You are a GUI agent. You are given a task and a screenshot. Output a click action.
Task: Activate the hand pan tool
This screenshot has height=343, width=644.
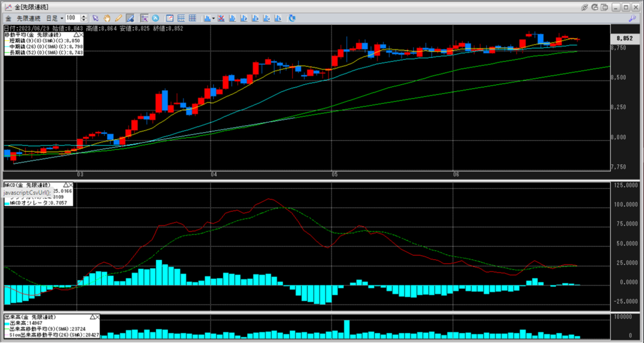point(108,18)
